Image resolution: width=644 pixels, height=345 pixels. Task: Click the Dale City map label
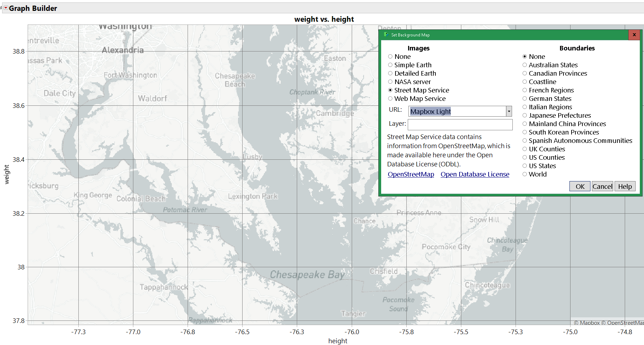point(59,93)
